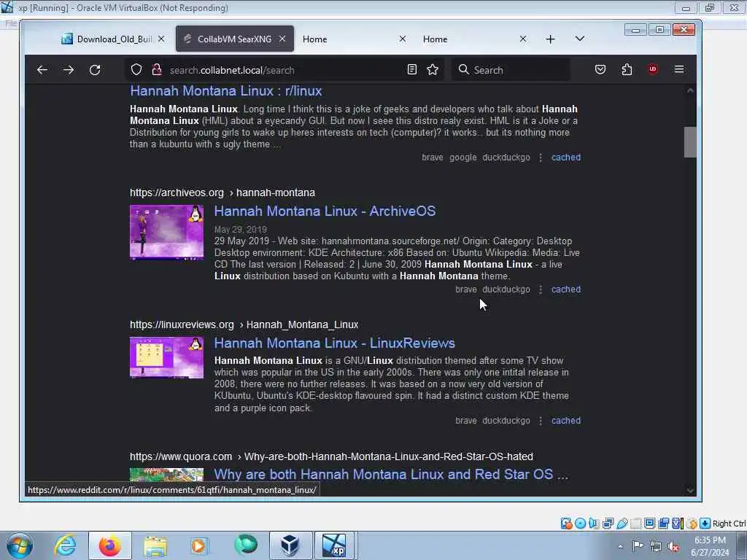747x560 pixels.
Task: Click the Quora result thumbnail
Action: coord(167,474)
